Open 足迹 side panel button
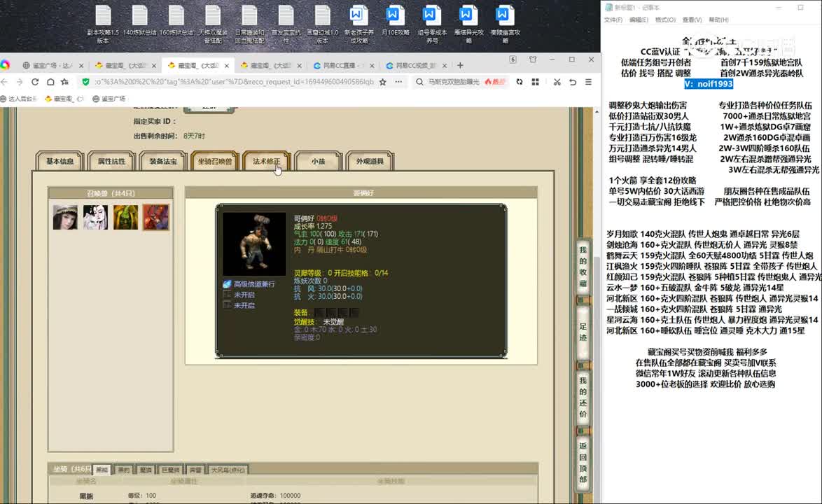Screen dimensions: 822x504 click(x=583, y=332)
